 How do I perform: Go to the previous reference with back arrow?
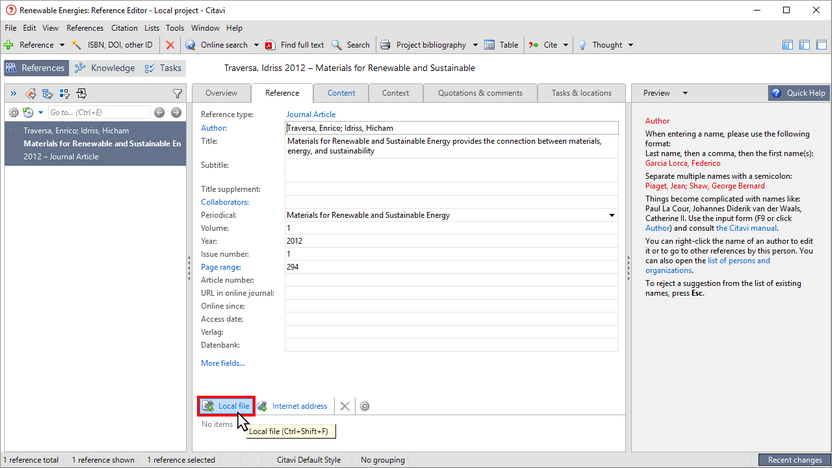pyautogui.click(x=159, y=112)
